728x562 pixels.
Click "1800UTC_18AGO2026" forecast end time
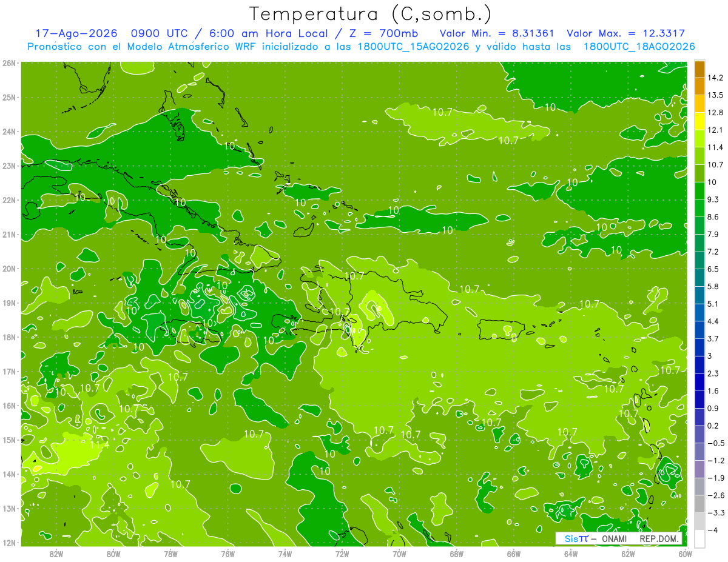pos(639,47)
